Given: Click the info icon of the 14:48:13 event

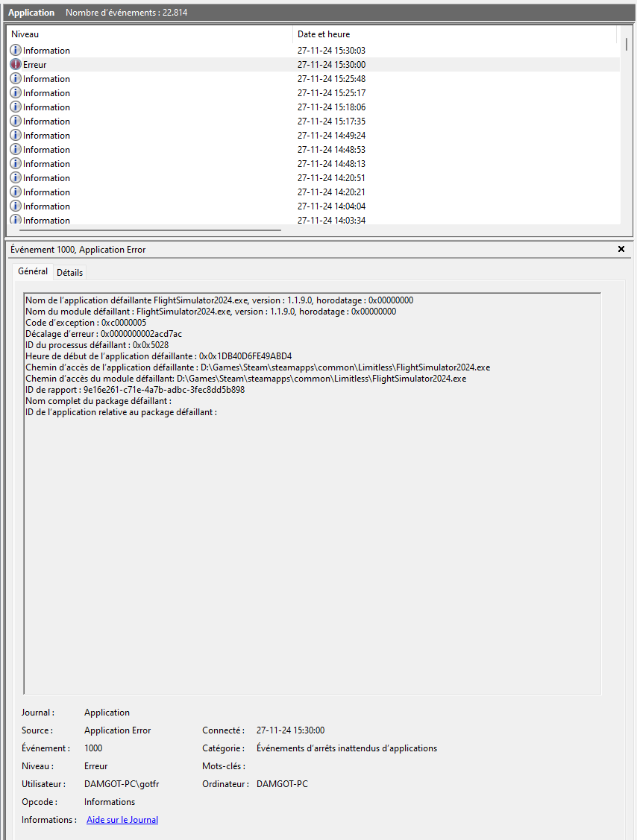Looking at the screenshot, I should [16, 164].
